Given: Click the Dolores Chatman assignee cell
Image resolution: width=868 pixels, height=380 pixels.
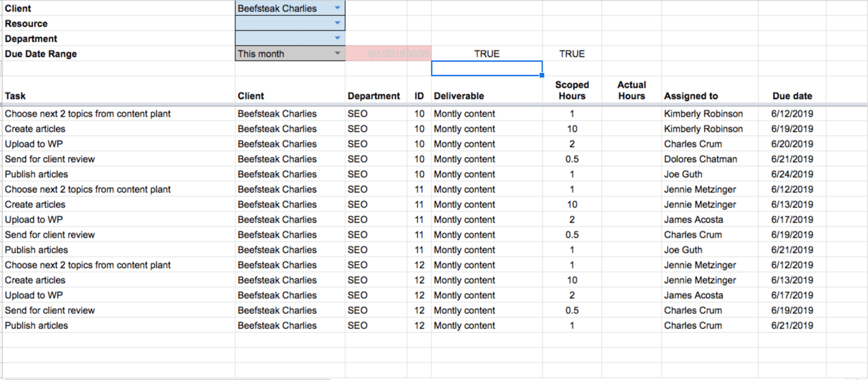Looking at the screenshot, I should [x=701, y=159].
